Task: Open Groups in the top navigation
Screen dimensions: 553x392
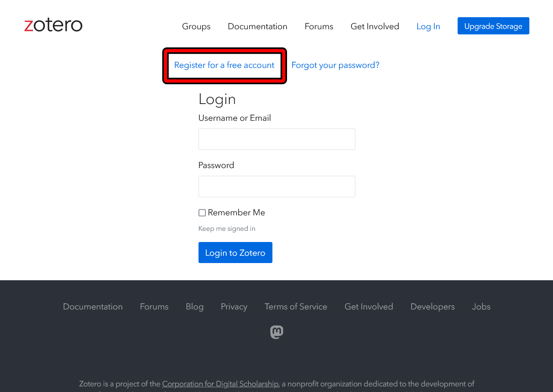Action: [196, 26]
